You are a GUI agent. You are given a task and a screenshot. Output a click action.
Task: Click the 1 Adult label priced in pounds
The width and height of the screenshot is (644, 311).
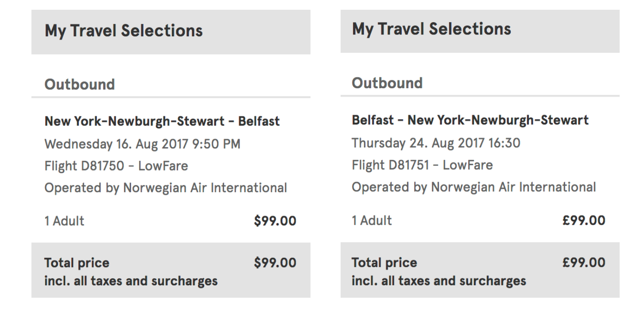372,220
